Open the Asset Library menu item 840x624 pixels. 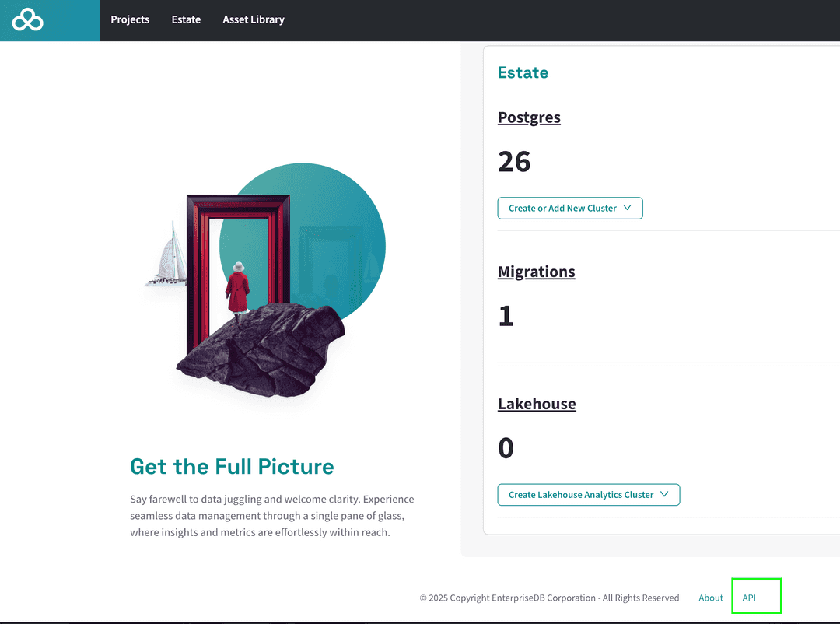pyautogui.click(x=254, y=19)
